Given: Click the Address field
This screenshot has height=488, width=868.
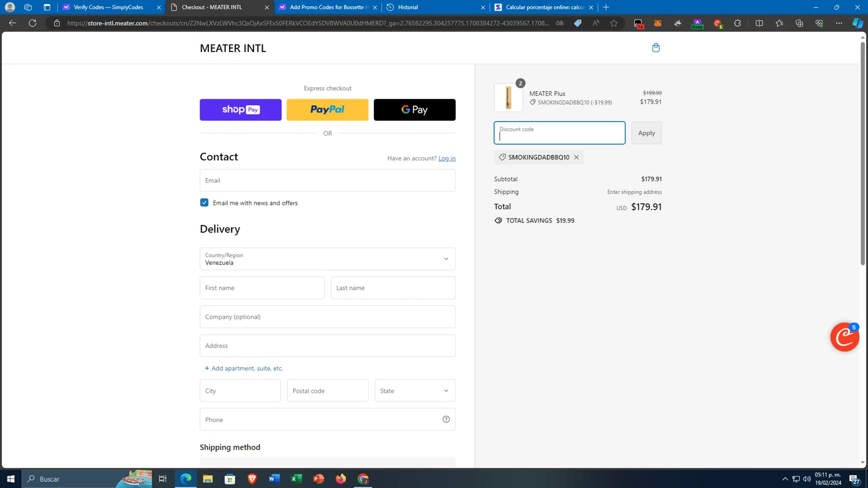Looking at the screenshot, I should point(328,346).
